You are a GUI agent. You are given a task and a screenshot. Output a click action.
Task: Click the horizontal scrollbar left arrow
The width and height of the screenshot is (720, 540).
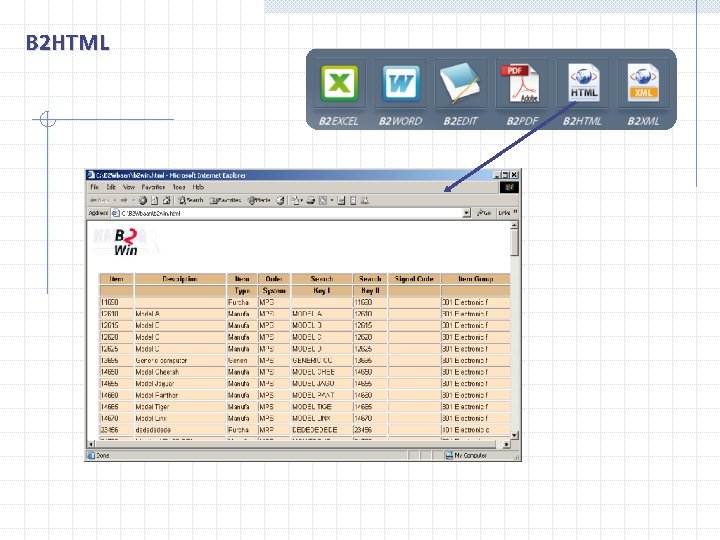click(91, 444)
